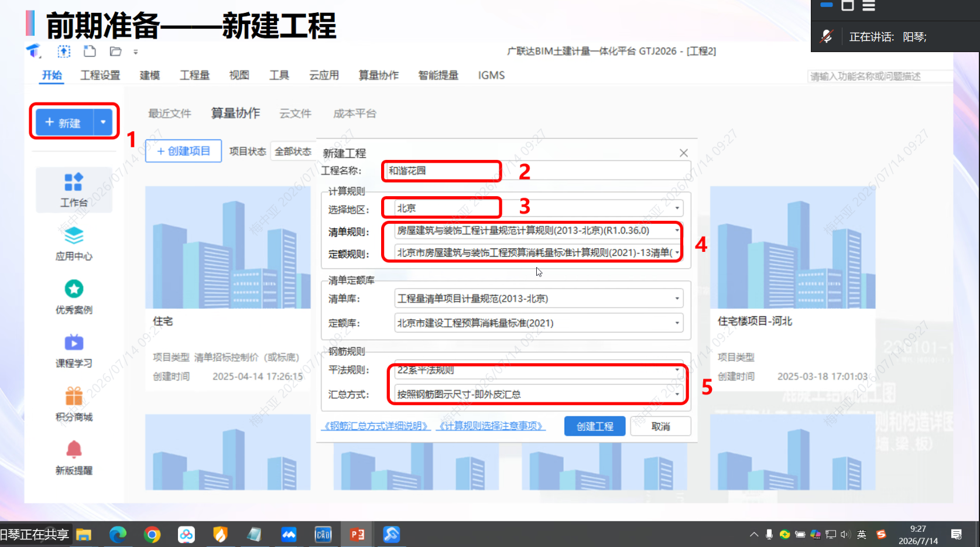
Task: Expand the 新建 button dropdown arrow
Action: 103,122
